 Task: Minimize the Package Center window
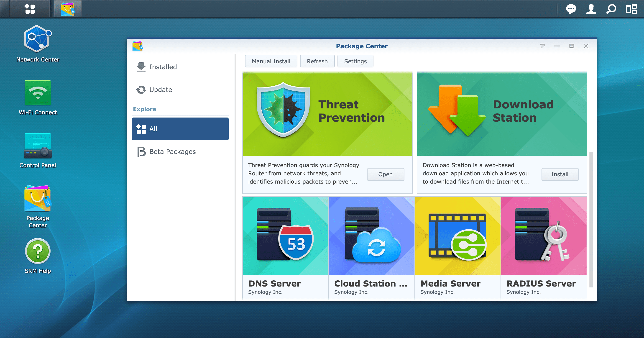[557, 46]
